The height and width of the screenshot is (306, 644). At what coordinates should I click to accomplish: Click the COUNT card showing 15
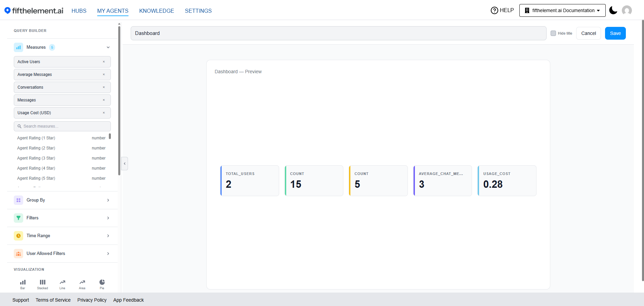[314, 181]
